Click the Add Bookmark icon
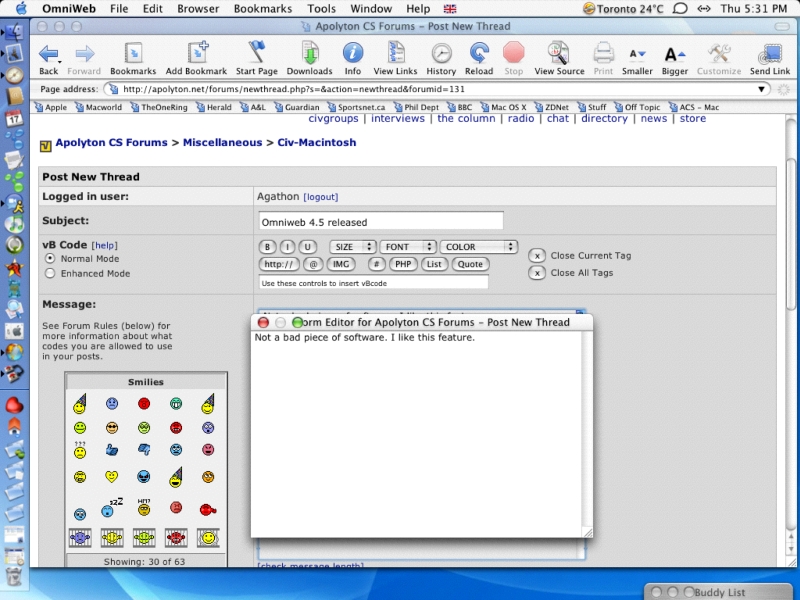Viewport: 800px width, 600px height. 196,55
